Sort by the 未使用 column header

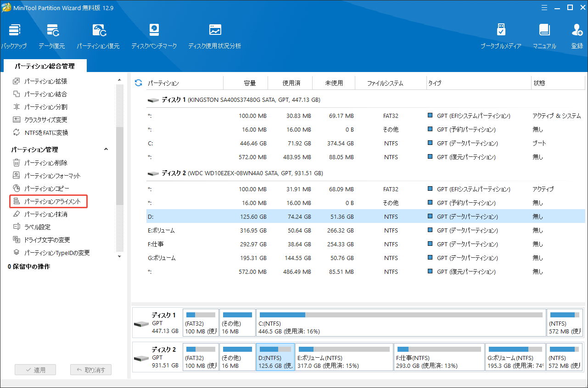point(334,83)
